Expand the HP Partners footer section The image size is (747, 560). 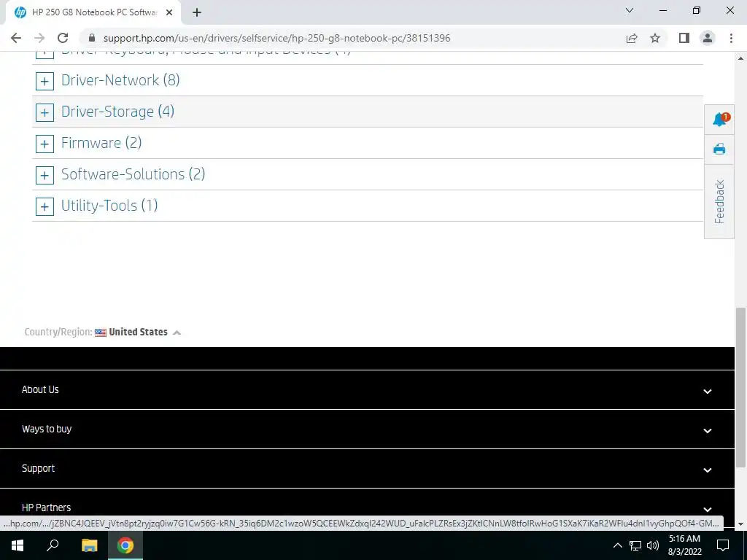pos(367,507)
